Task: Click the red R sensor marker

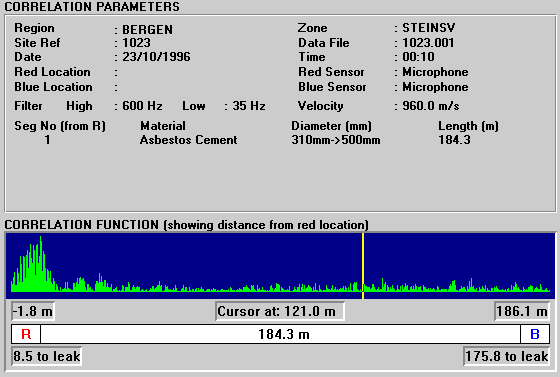Action: tap(26, 334)
